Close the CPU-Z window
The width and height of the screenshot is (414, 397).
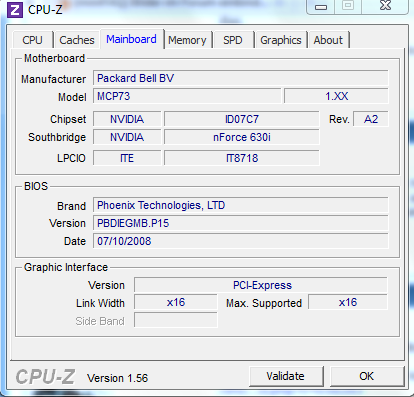(385, 6)
